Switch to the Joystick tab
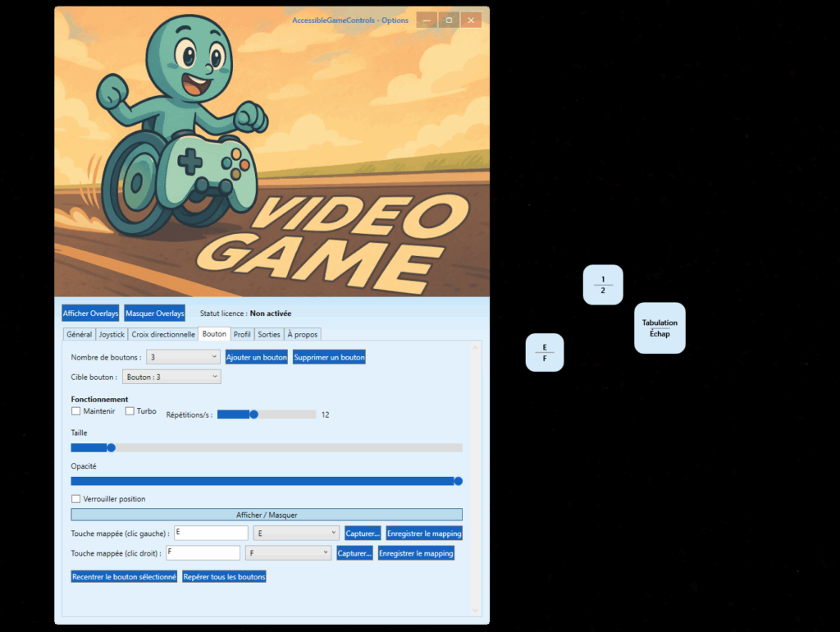This screenshot has width=840, height=632. [x=112, y=335]
